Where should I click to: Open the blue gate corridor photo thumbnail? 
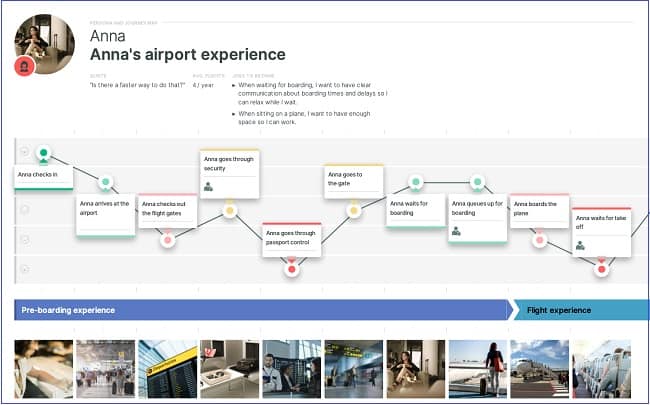click(354, 369)
